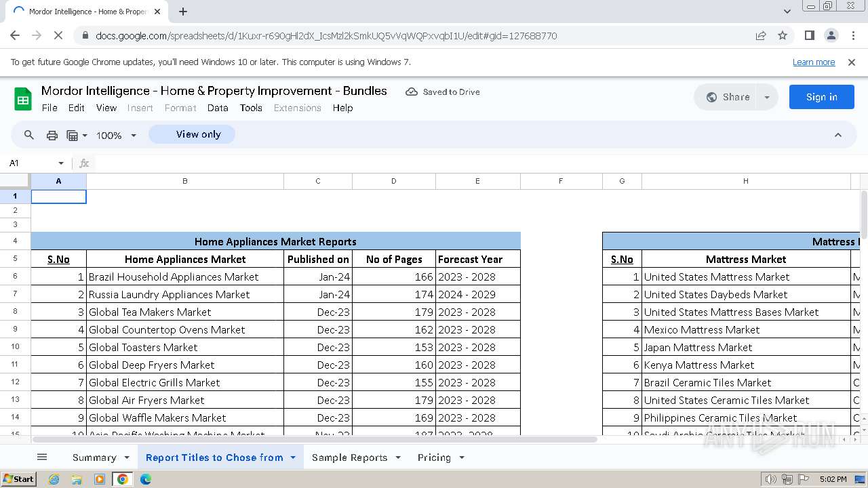This screenshot has width=868, height=488.
Task: Select row 6 header
Action: 15,276
